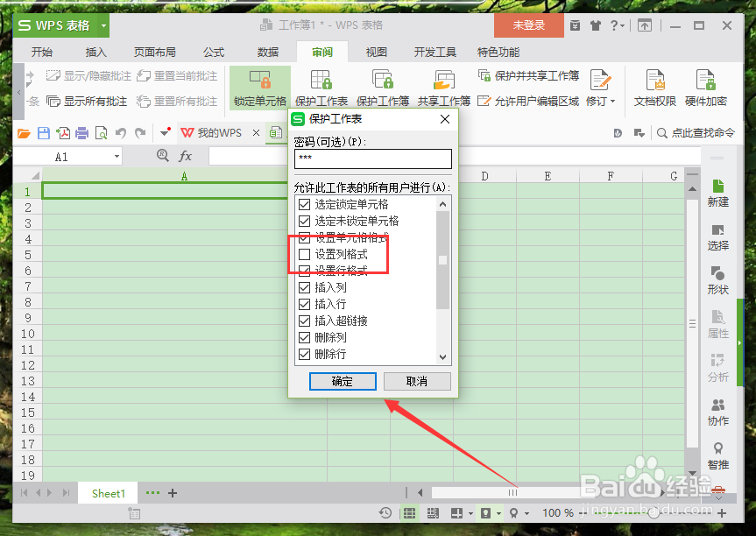Uncheck 插入超链接 in the permissions list
Image resolution: width=756 pixels, height=536 pixels.
coord(304,321)
